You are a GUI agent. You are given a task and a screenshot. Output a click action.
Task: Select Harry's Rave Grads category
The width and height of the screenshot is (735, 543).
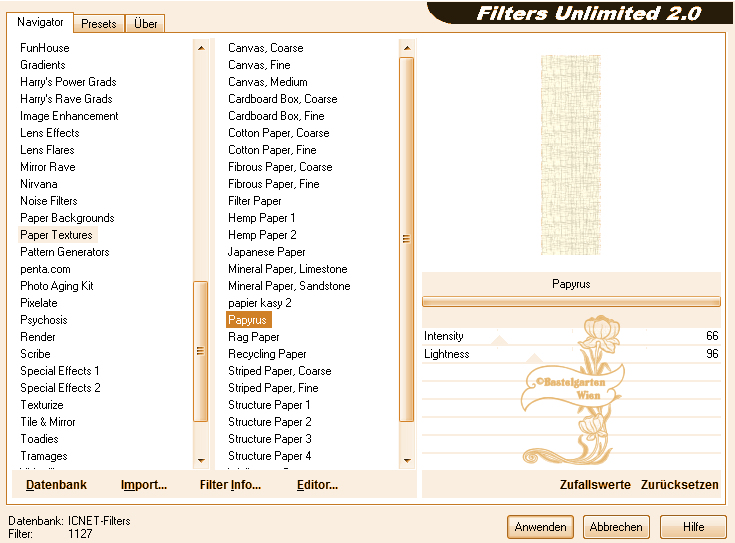pyautogui.click(x=66, y=98)
